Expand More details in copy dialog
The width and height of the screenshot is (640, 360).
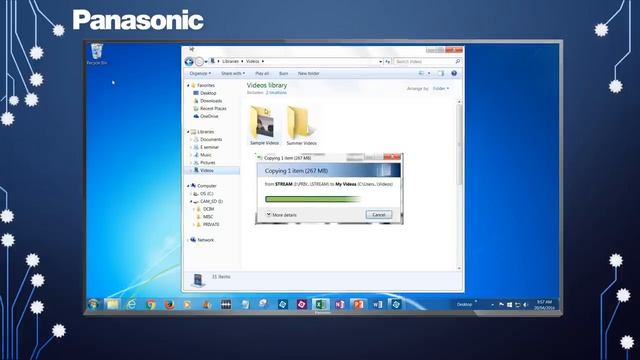[x=281, y=215]
